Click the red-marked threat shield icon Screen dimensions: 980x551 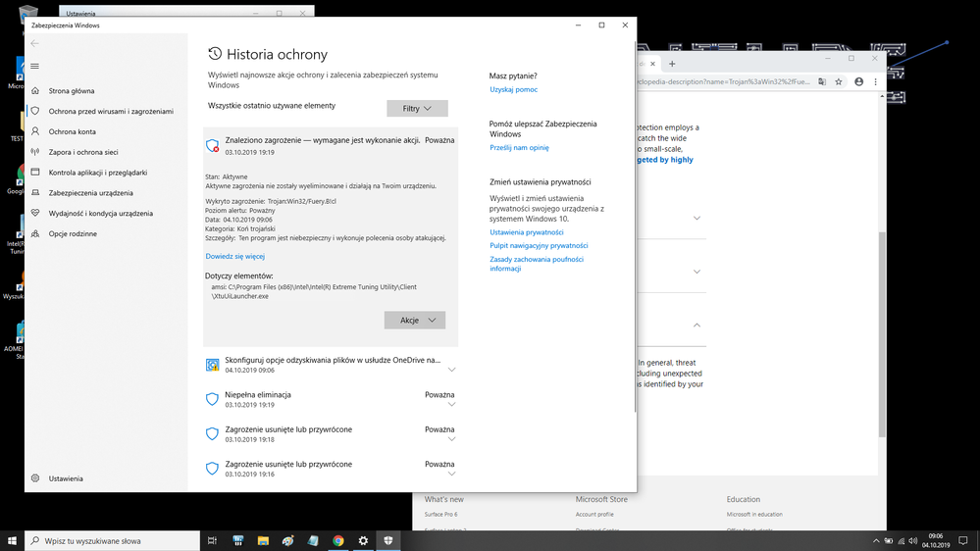pos(213,145)
